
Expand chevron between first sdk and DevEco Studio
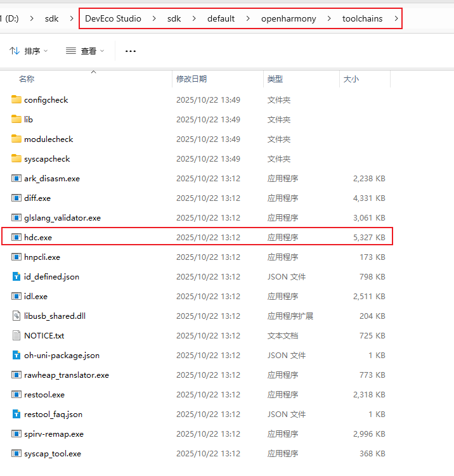(x=72, y=18)
